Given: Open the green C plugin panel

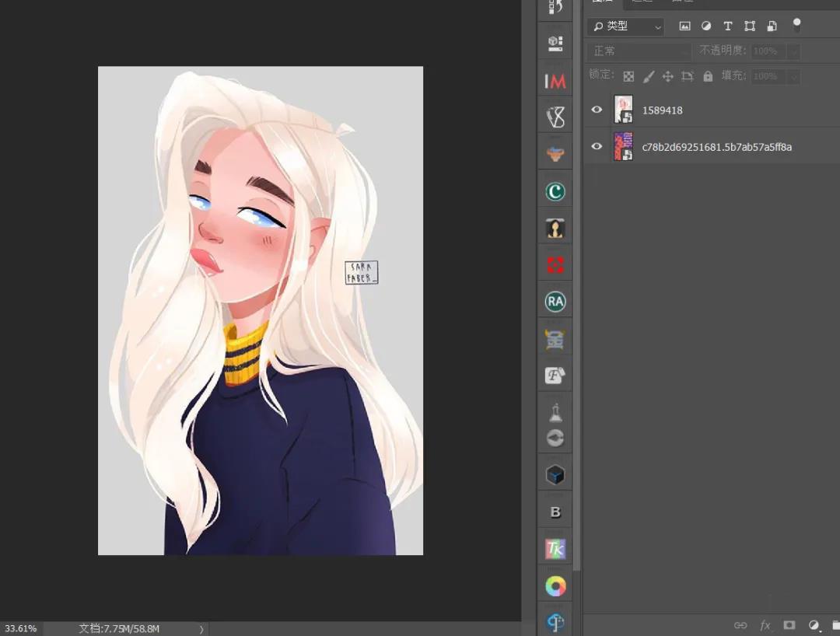Looking at the screenshot, I should point(555,191).
